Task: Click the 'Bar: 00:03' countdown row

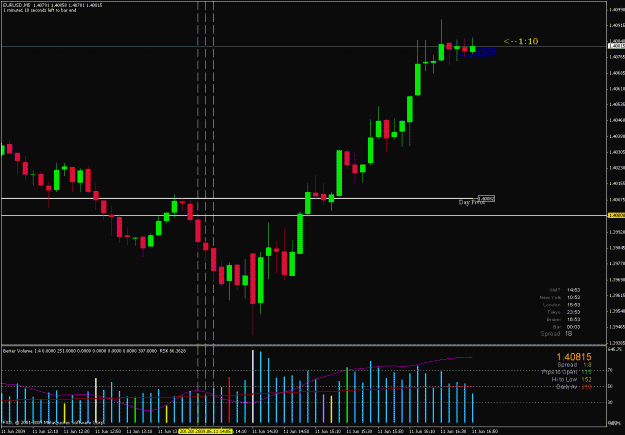Action: coord(568,327)
